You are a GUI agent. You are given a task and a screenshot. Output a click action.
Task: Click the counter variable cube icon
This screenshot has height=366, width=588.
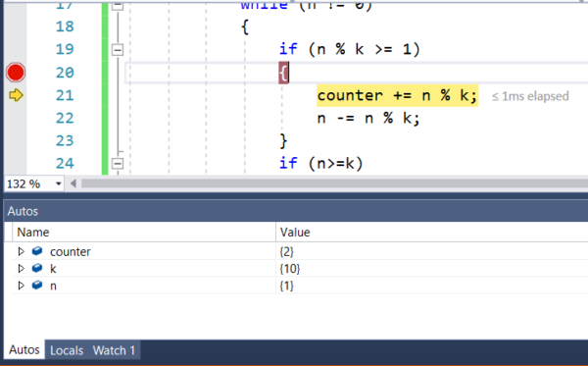coord(37,251)
